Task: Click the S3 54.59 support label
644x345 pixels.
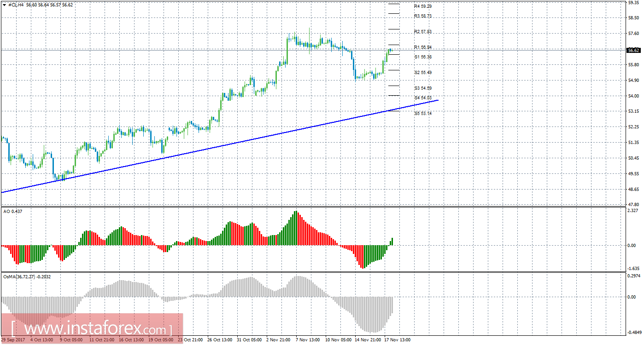Action: coord(423,88)
